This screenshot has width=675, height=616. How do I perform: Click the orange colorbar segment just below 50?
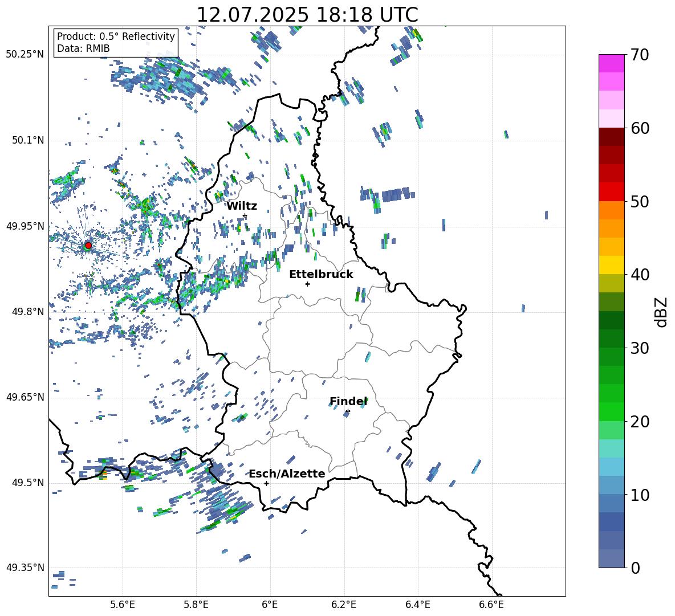612,210
